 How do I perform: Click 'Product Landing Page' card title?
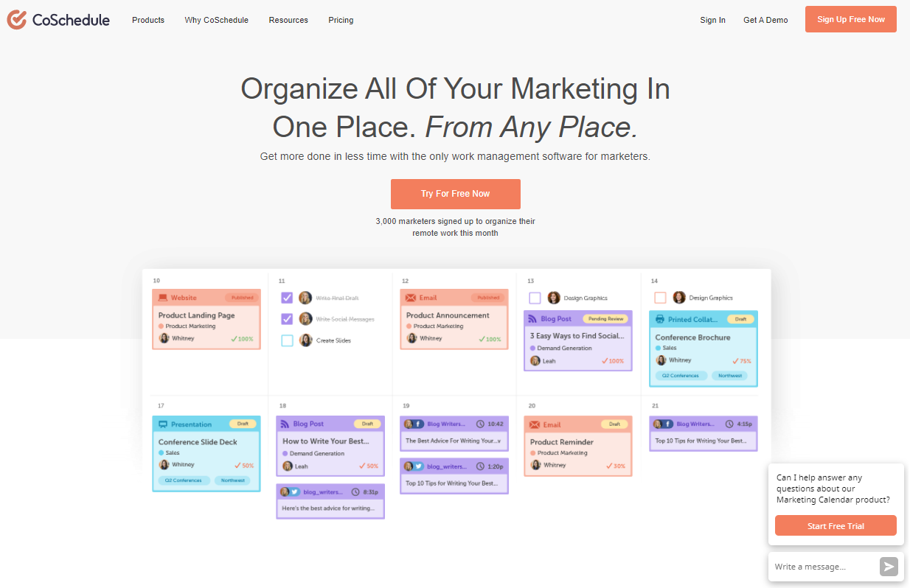[x=197, y=315]
